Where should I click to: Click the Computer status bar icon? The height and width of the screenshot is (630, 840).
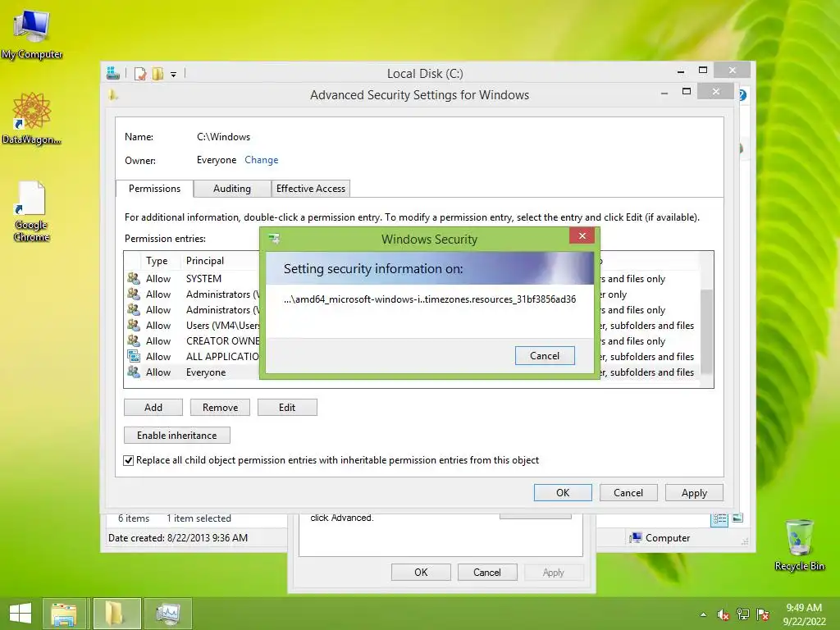pos(636,537)
